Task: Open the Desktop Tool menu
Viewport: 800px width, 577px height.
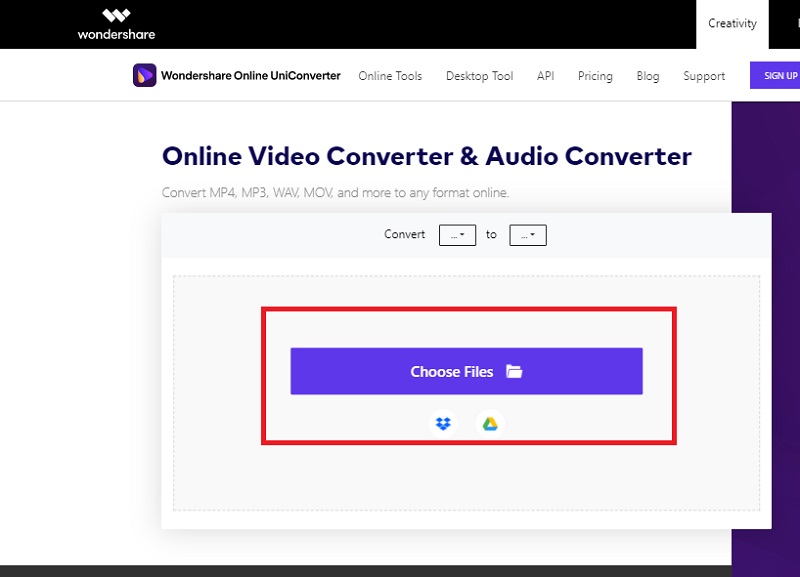Action: [x=480, y=76]
